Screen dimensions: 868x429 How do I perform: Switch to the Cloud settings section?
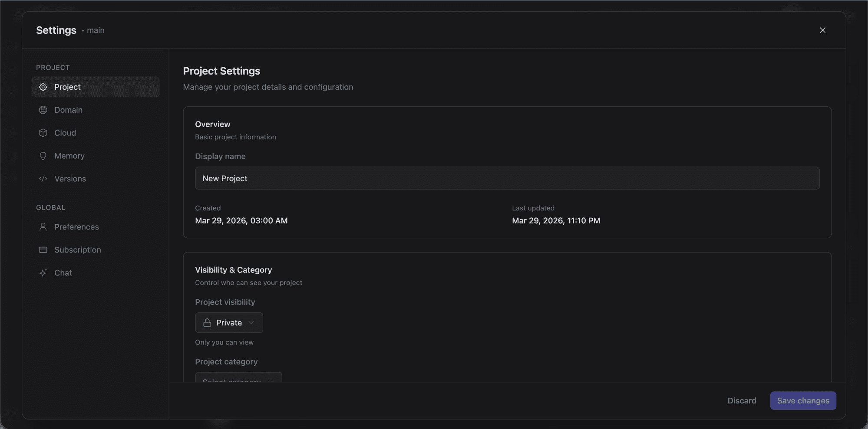pyautogui.click(x=96, y=133)
